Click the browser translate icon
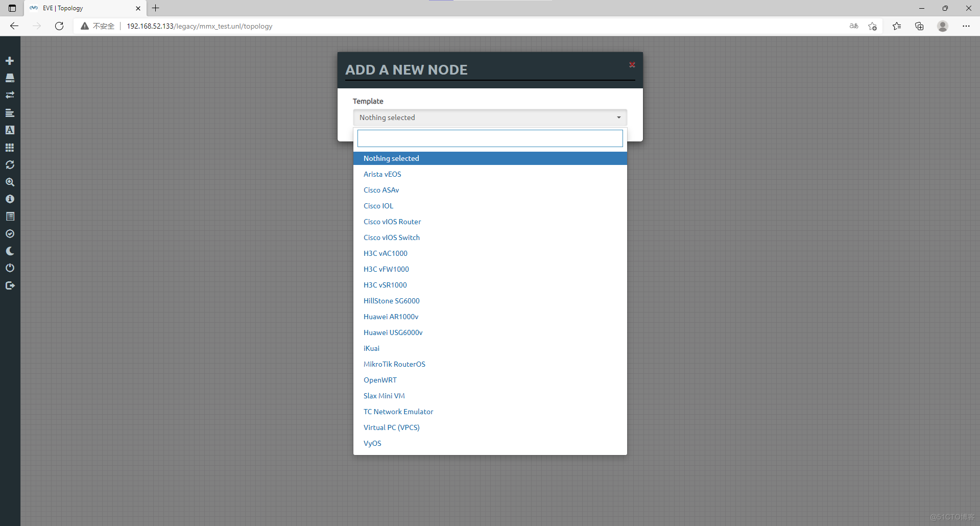This screenshot has width=980, height=526. [x=854, y=26]
